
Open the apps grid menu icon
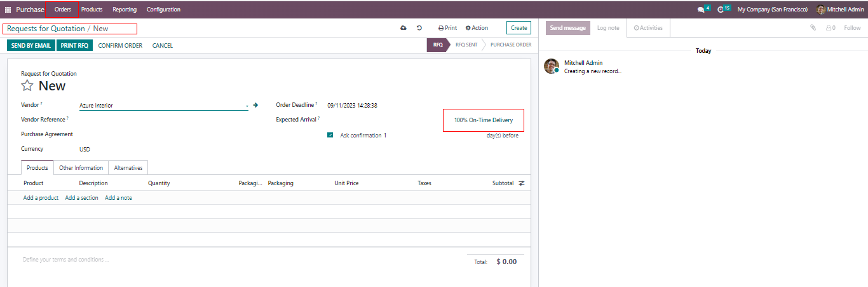(8, 10)
